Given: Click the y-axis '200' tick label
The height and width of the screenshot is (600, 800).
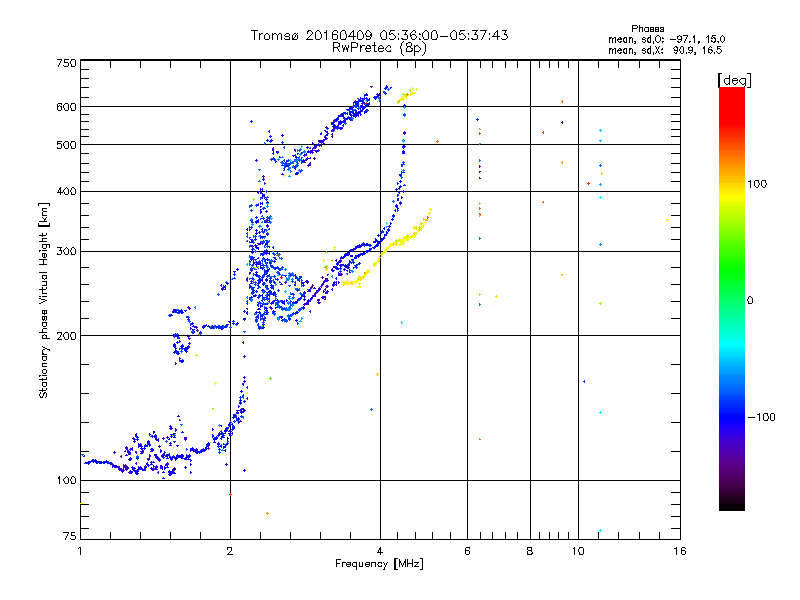Looking at the screenshot, I should click(66, 336).
